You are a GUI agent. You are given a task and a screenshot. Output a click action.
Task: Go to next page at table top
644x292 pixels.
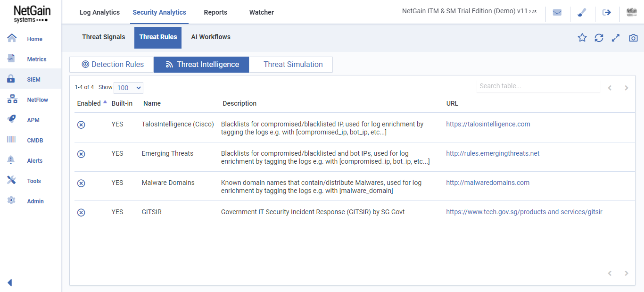pos(627,88)
